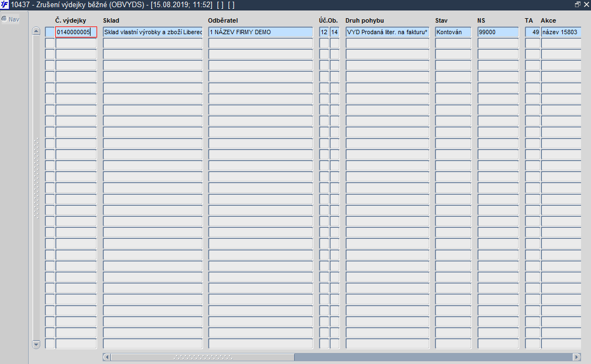The image size is (591, 364).
Task: Click the app icon in title bar
Action: pos(4,5)
